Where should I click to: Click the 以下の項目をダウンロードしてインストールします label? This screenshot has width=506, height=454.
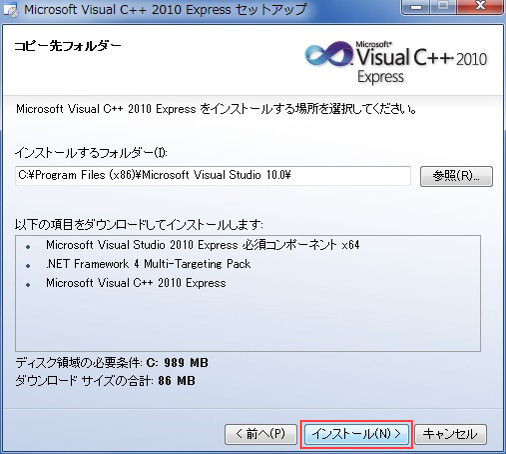pyautogui.click(x=139, y=225)
